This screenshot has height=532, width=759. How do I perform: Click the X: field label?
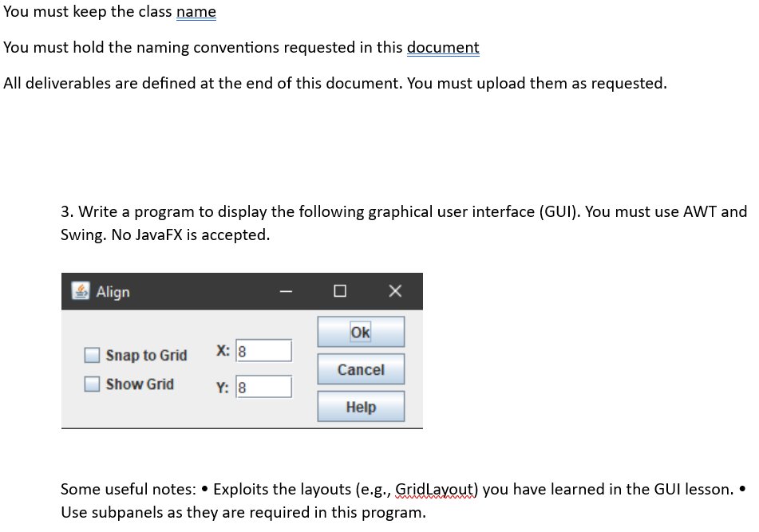point(222,350)
